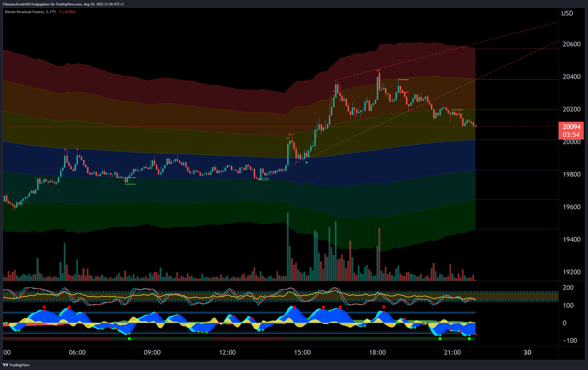This screenshot has height=370, width=588.
Task: Select the 19400 price axis label
Action: [x=571, y=240]
